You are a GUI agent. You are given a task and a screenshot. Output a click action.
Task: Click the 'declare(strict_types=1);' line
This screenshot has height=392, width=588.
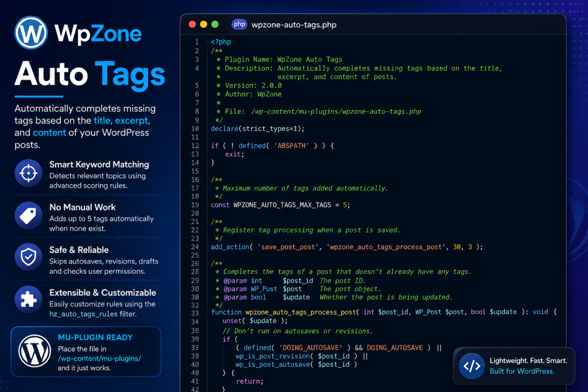pyautogui.click(x=258, y=129)
